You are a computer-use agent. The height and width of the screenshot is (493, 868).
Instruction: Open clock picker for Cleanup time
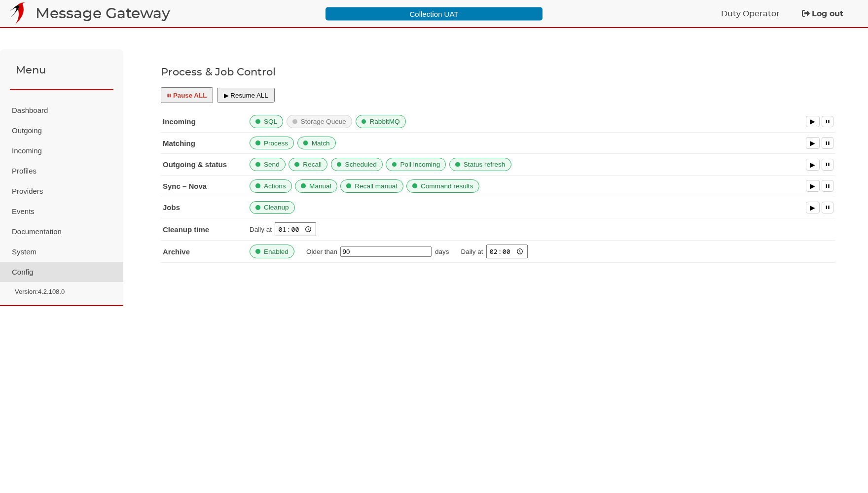(x=308, y=230)
